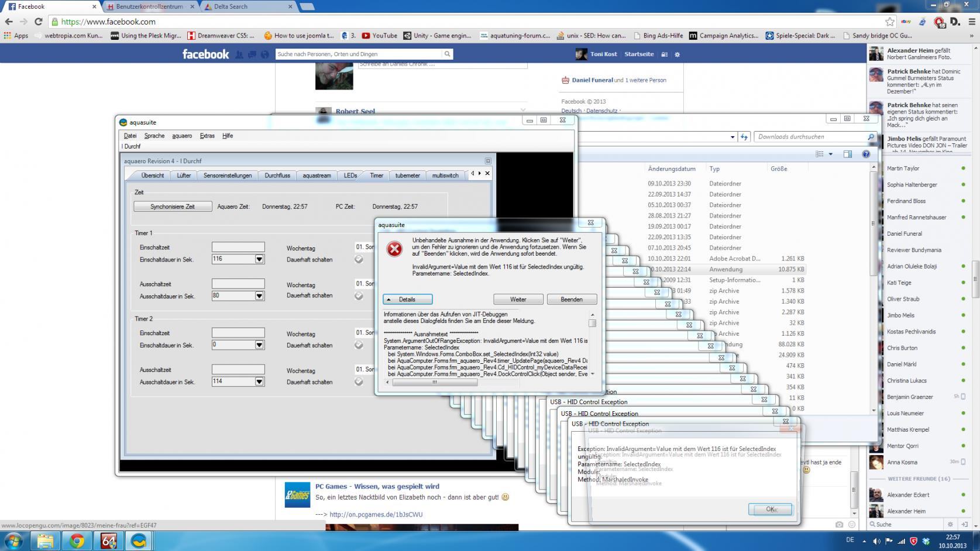Click Timer 1 Einschaltzeit input field
The width and height of the screenshot is (980, 551).
[238, 247]
